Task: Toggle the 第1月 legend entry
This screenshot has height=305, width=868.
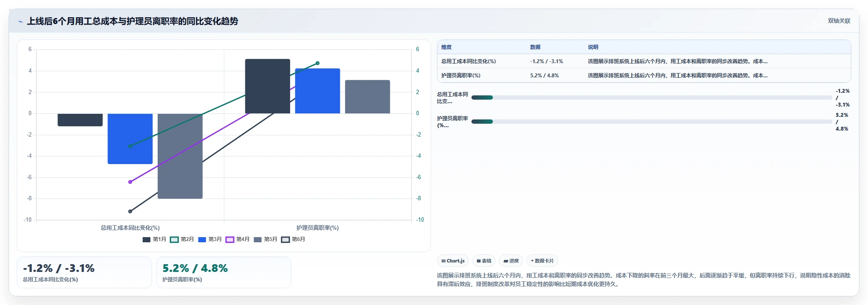Action: (154, 239)
